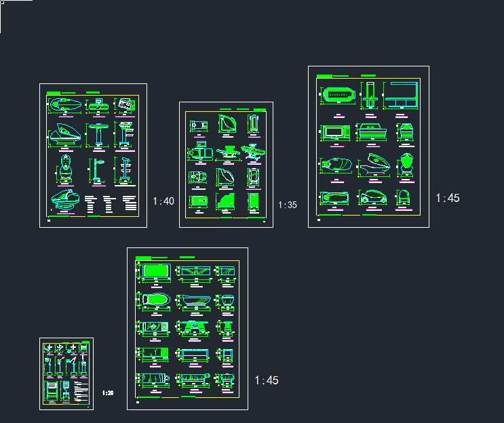
Task: Select the angular pod side elevation in 1:40 sheet
Action: [65, 134]
